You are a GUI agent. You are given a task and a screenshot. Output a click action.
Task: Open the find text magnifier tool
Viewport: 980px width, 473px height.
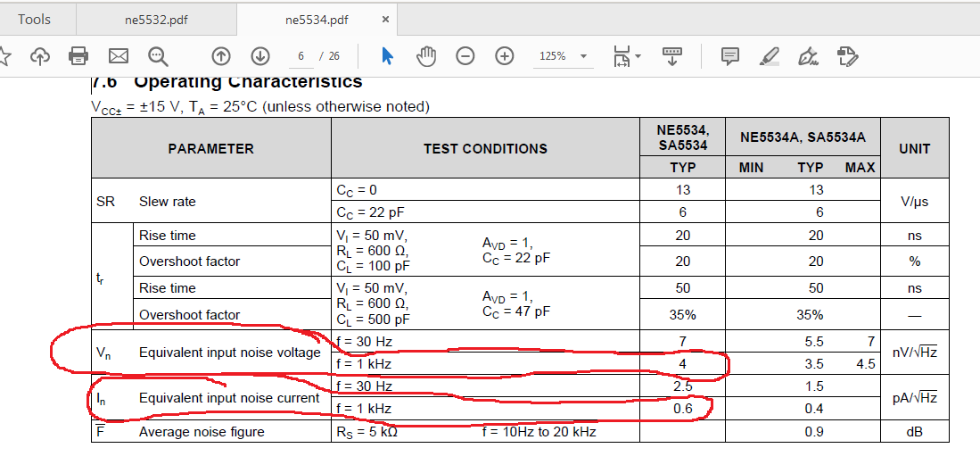[158, 56]
